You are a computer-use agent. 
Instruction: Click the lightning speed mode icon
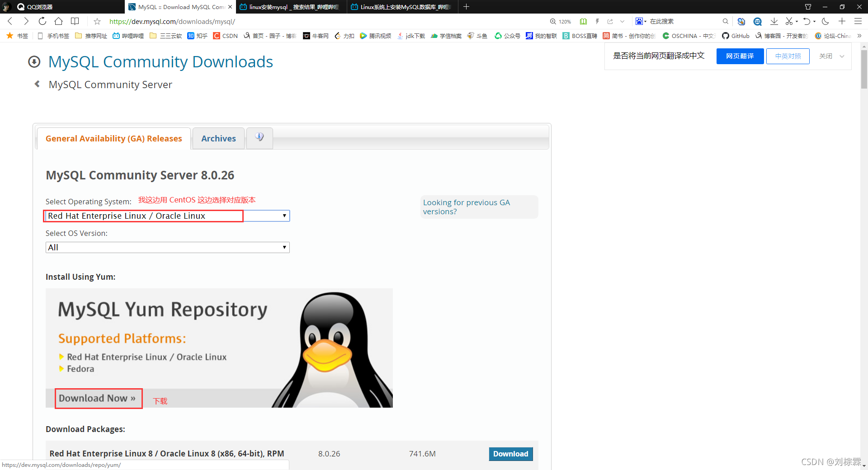pyautogui.click(x=597, y=21)
